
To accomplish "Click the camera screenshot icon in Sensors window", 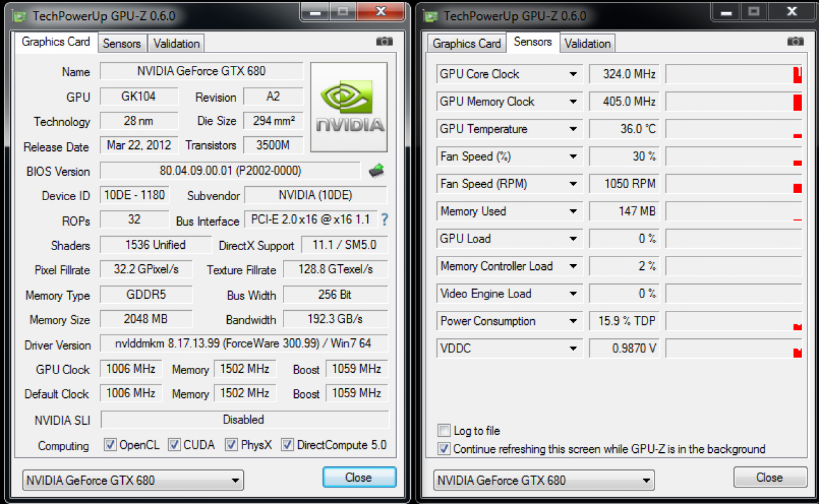I will pyautogui.click(x=795, y=42).
